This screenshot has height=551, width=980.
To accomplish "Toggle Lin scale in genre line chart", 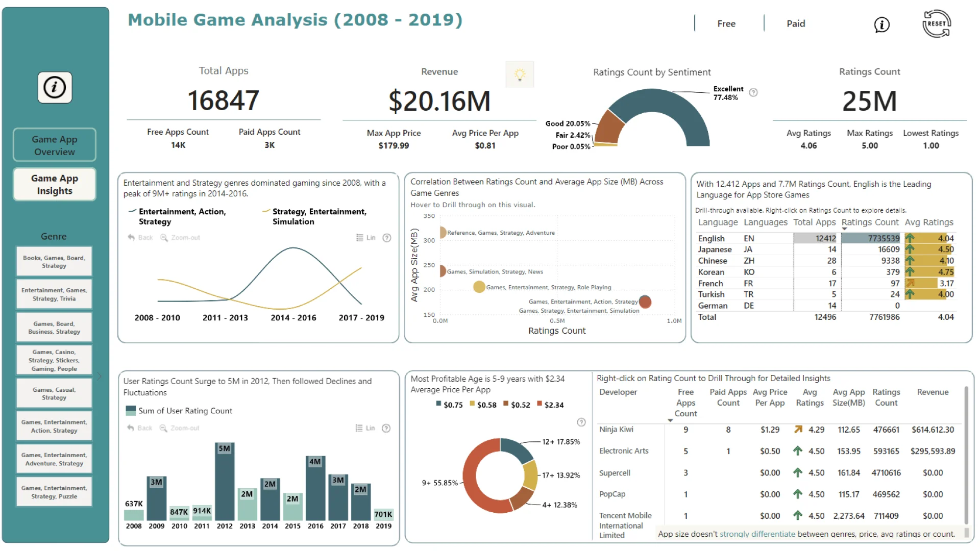I will point(365,238).
